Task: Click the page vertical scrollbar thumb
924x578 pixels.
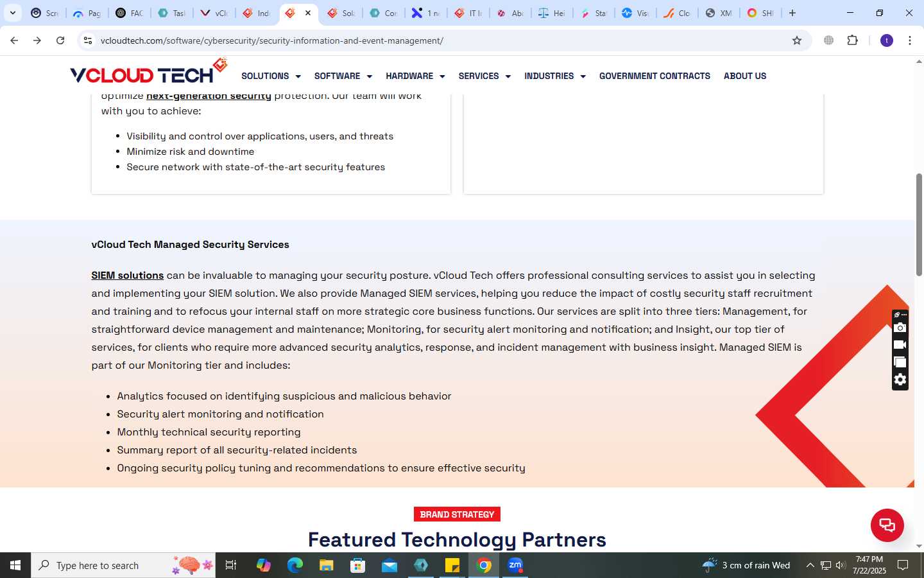Action: (x=919, y=225)
